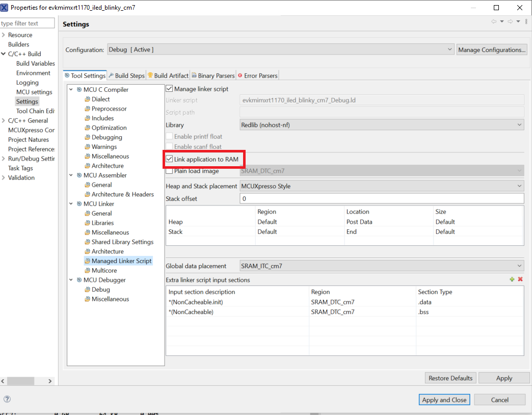532x415 pixels.
Task: Enable printf float support
Action: coord(169,136)
